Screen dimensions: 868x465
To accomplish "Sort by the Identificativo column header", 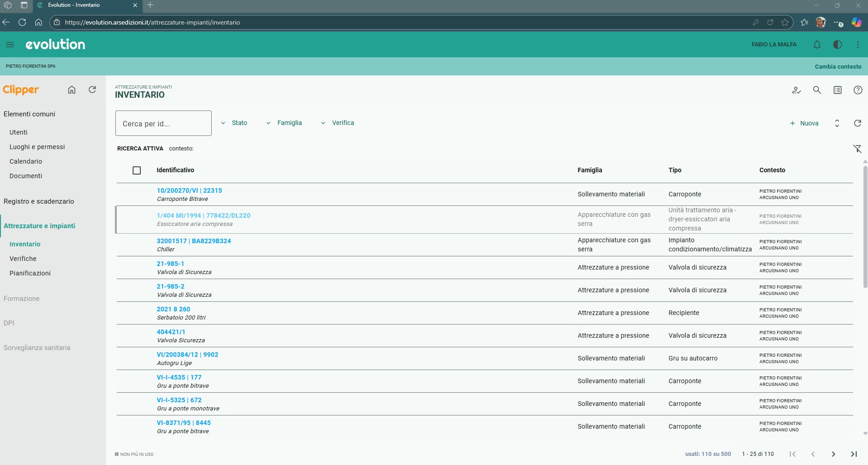I will coord(175,170).
